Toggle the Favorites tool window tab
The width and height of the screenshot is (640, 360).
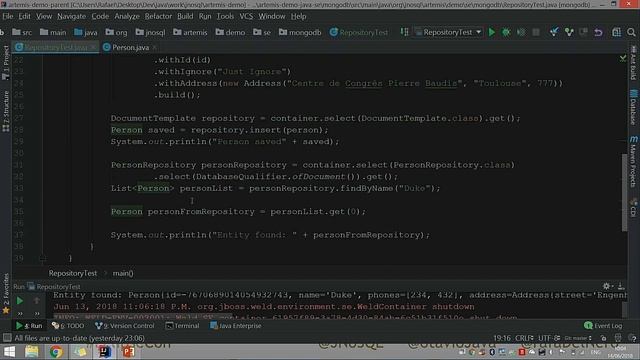coord(6,294)
